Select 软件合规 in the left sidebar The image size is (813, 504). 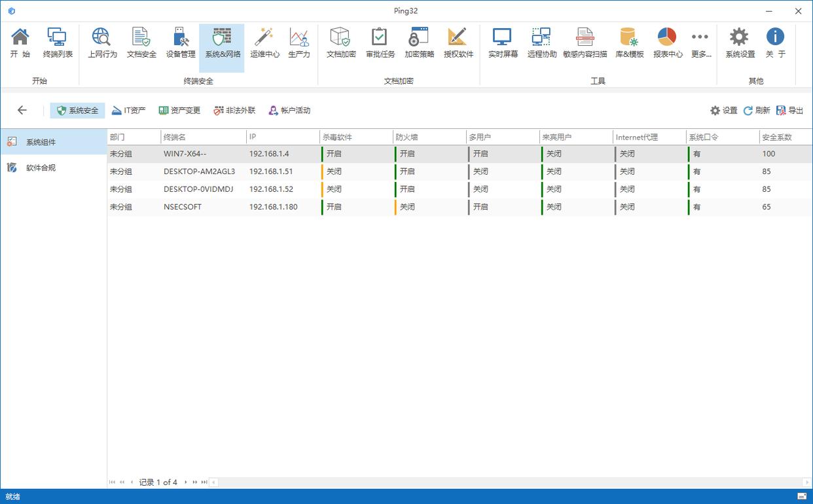41,168
